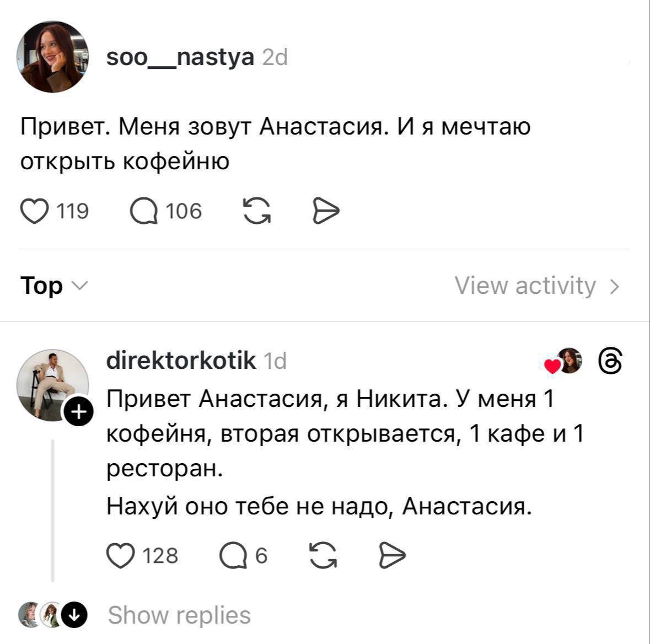Click soo__nastya's profile picture

pyautogui.click(x=52, y=57)
